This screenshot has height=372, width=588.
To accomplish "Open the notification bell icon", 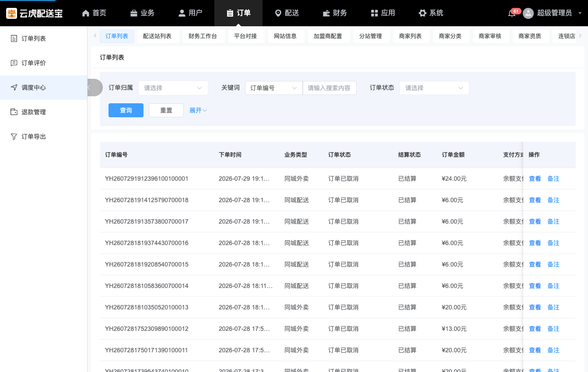I will (511, 14).
